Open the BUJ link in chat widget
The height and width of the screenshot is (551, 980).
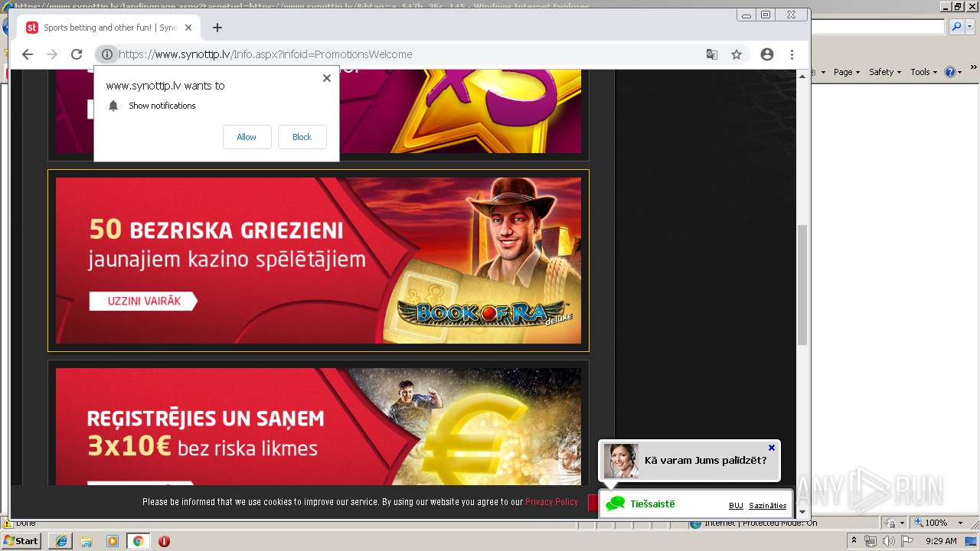(736, 506)
